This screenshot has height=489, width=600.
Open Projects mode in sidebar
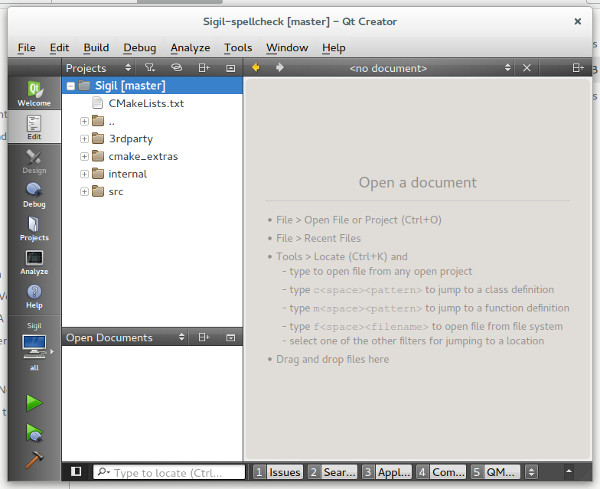click(34, 228)
